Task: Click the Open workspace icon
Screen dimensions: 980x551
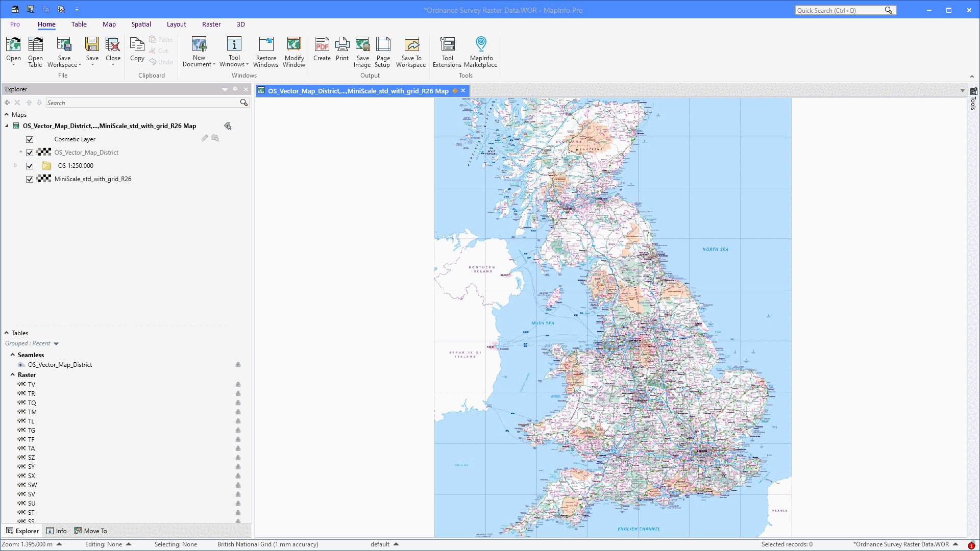Action: click(14, 44)
